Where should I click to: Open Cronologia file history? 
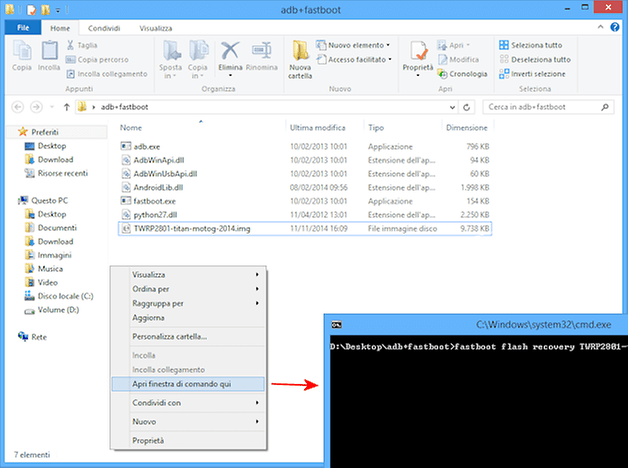[x=463, y=74]
